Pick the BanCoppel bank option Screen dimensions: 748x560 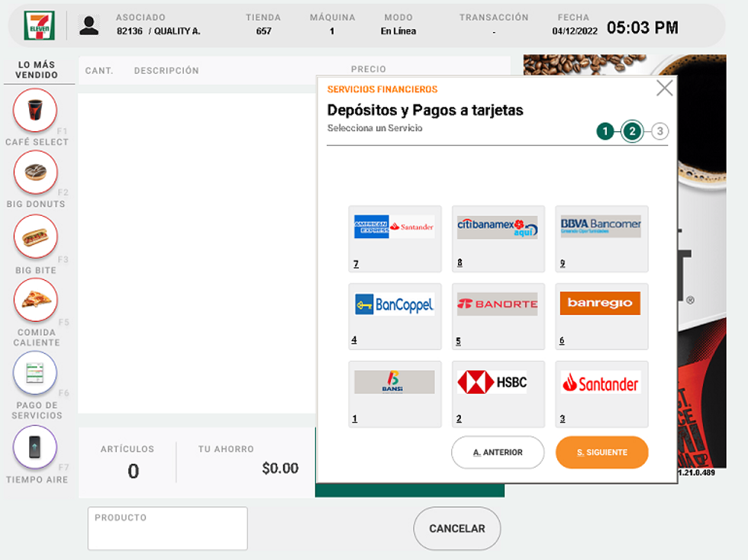[x=395, y=316]
